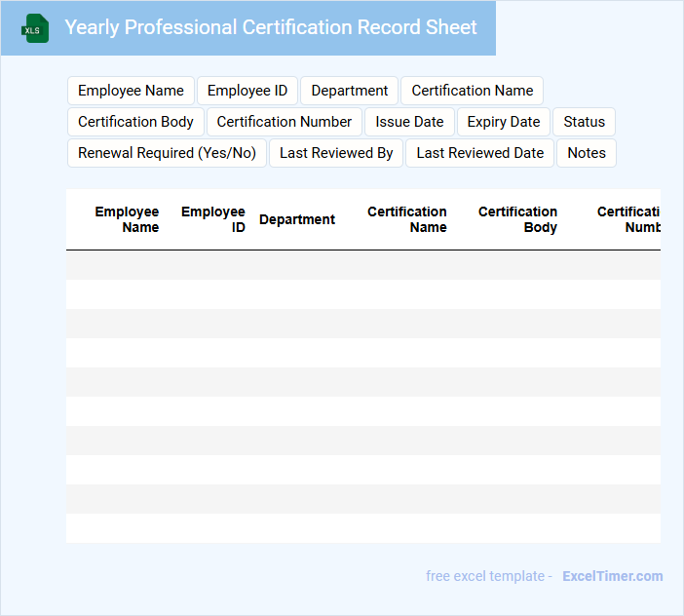Select the Employee Name tag
This screenshot has width=684, height=616.
pyautogui.click(x=131, y=91)
